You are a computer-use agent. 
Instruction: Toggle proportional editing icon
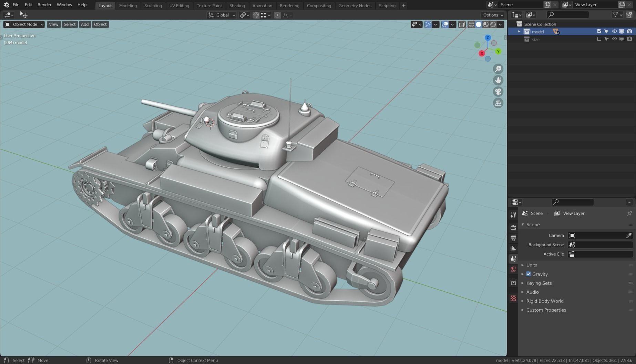(x=277, y=15)
